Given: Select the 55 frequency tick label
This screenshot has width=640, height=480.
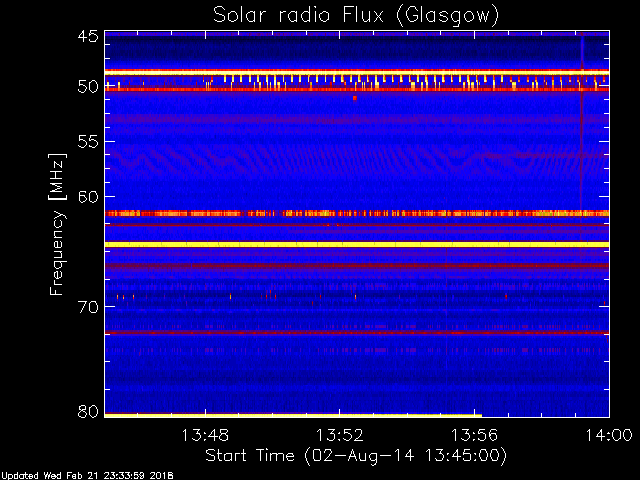Looking at the screenshot, I should pyautogui.click(x=88, y=142).
